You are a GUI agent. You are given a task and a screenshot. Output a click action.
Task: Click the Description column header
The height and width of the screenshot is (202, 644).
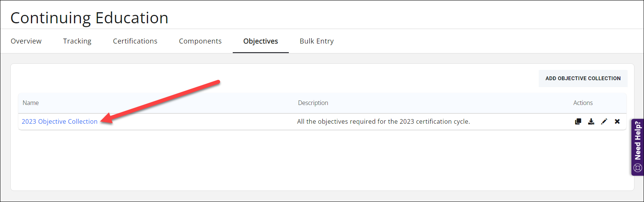coord(313,103)
